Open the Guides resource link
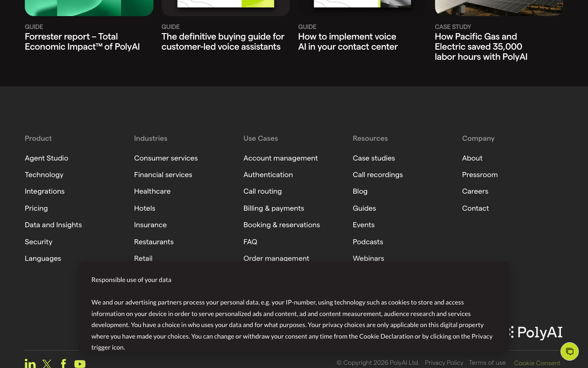This screenshot has height=368, width=588. click(x=364, y=208)
